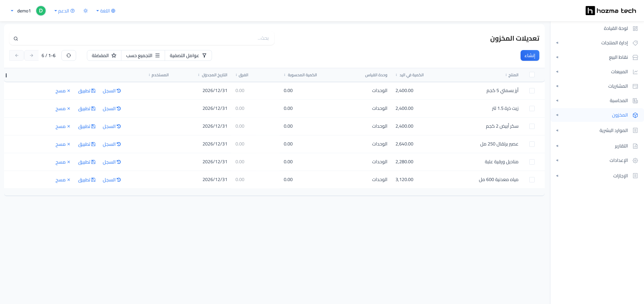Click the بحث search input field
The image size is (644, 304).
coord(142,39)
